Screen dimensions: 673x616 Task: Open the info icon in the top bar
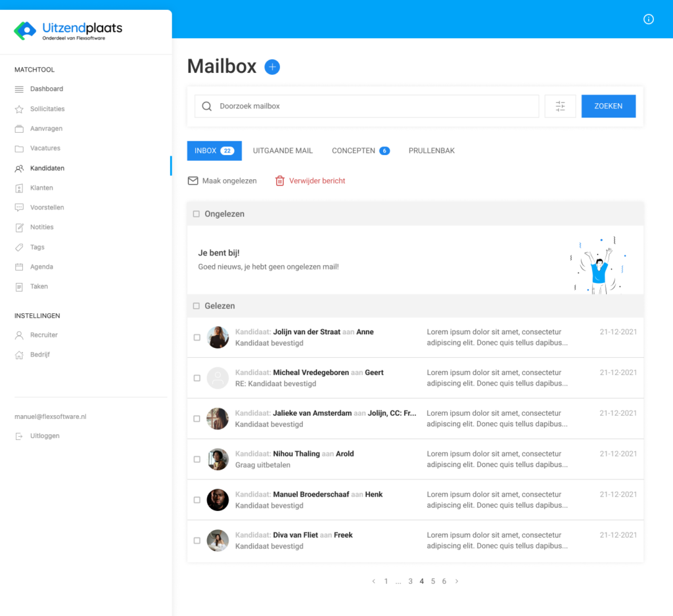coord(649,19)
